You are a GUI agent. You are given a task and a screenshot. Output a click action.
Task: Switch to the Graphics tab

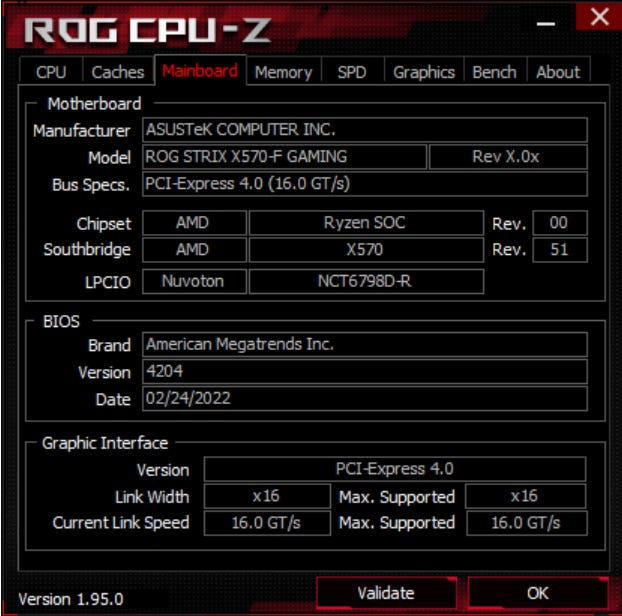click(424, 72)
